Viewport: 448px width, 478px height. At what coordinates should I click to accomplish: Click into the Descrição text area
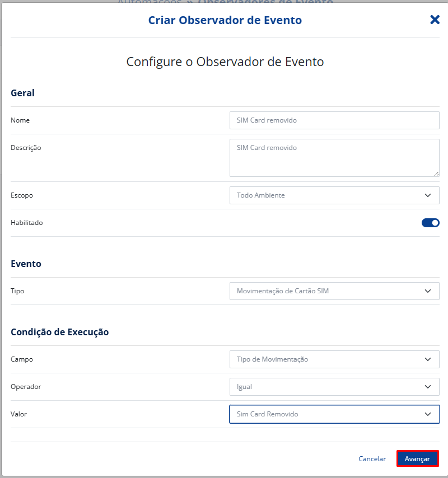coord(334,158)
